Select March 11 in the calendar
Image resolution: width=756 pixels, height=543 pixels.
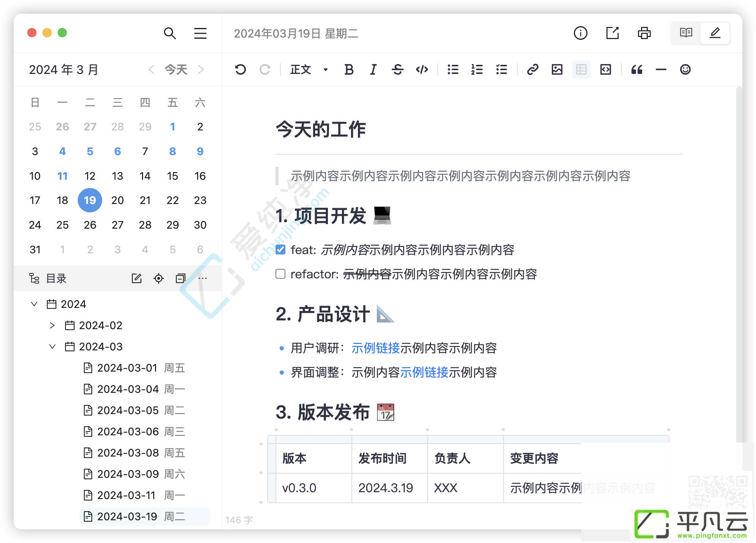click(x=63, y=176)
